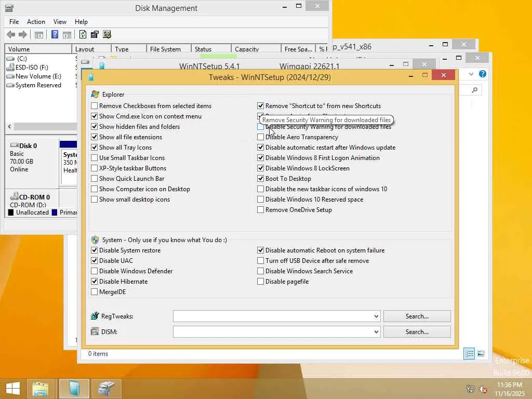Image resolution: width=532 pixels, height=399 pixels.
Task: Uncheck Show hidden files and folders
Action: pyautogui.click(x=95, y=127)
